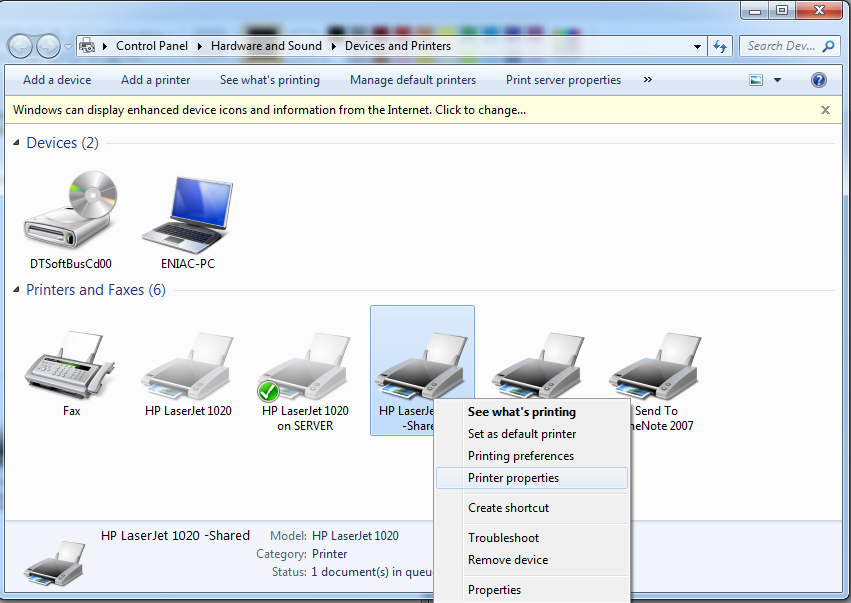Click Add a device toolbar button
Viewport: 851px width, 603px height.
point(57,80)
